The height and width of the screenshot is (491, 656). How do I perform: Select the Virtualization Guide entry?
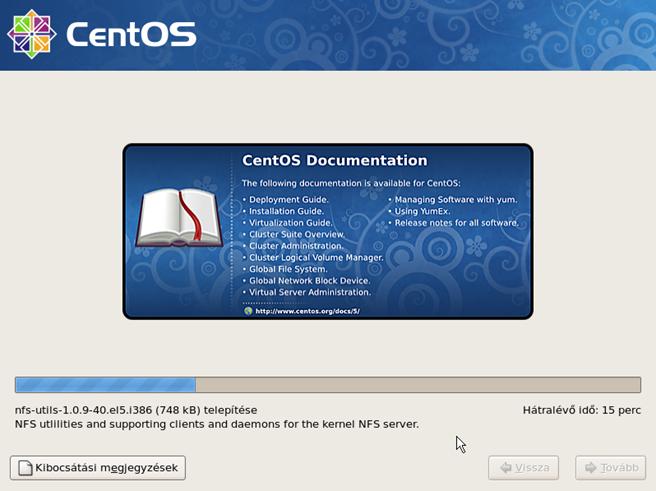coord(289,223)
